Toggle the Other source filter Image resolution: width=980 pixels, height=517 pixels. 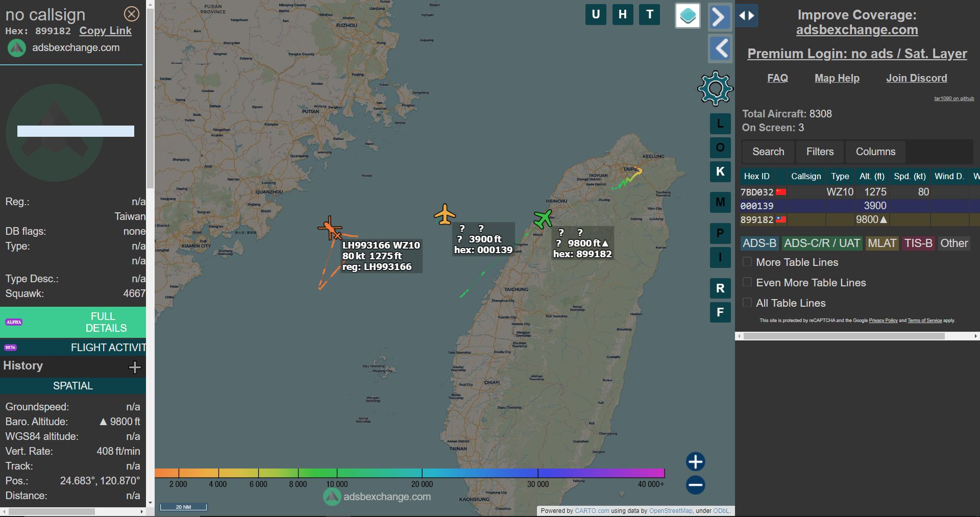954,243
